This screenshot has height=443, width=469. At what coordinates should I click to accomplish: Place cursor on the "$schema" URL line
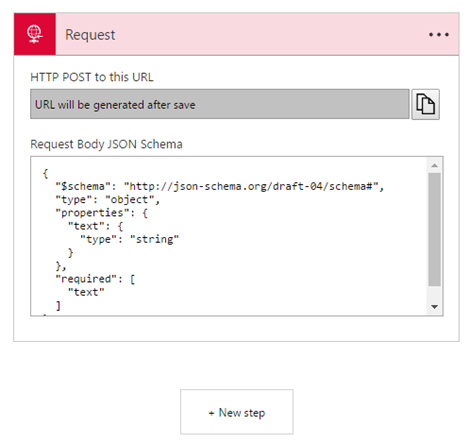pos(220,186)
